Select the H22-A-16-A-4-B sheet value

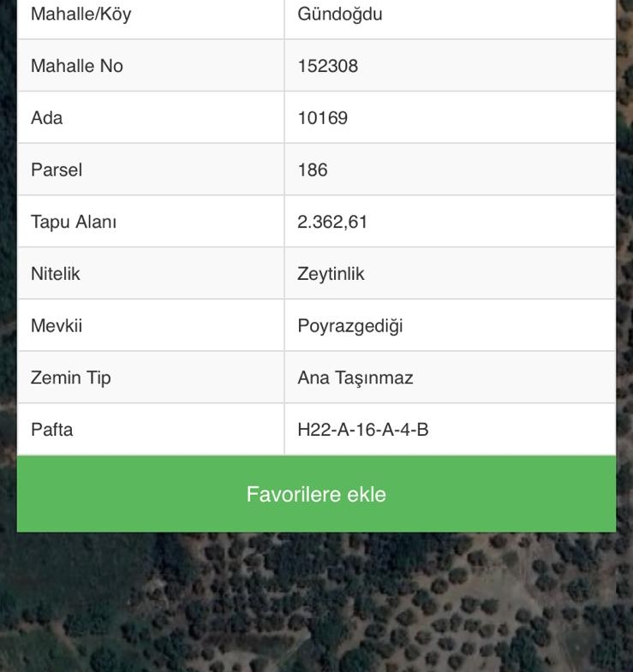point(362,430)
